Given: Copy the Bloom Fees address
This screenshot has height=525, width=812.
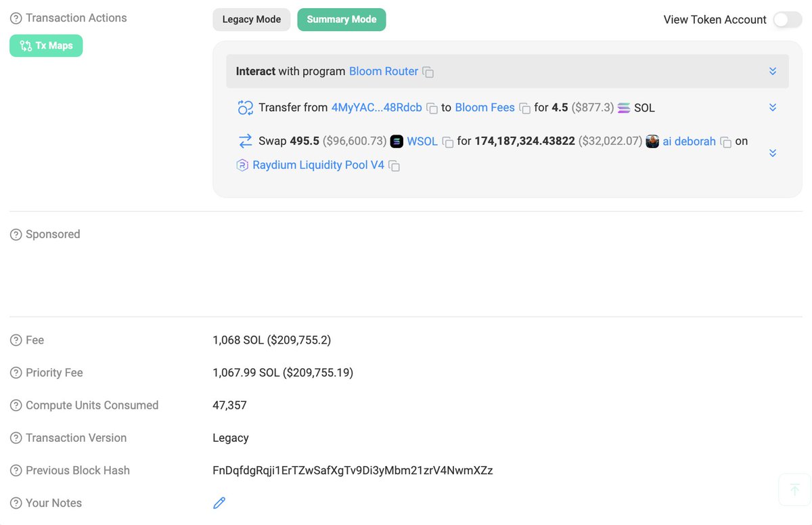Looking at the screenshot, I should 524,108.
